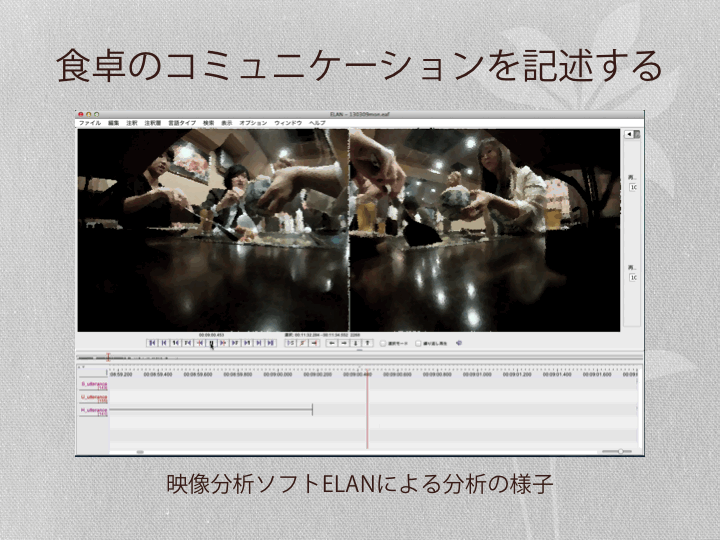Click the clear selection button
Viewport: 720px width, 540px height.
(314, 343)
